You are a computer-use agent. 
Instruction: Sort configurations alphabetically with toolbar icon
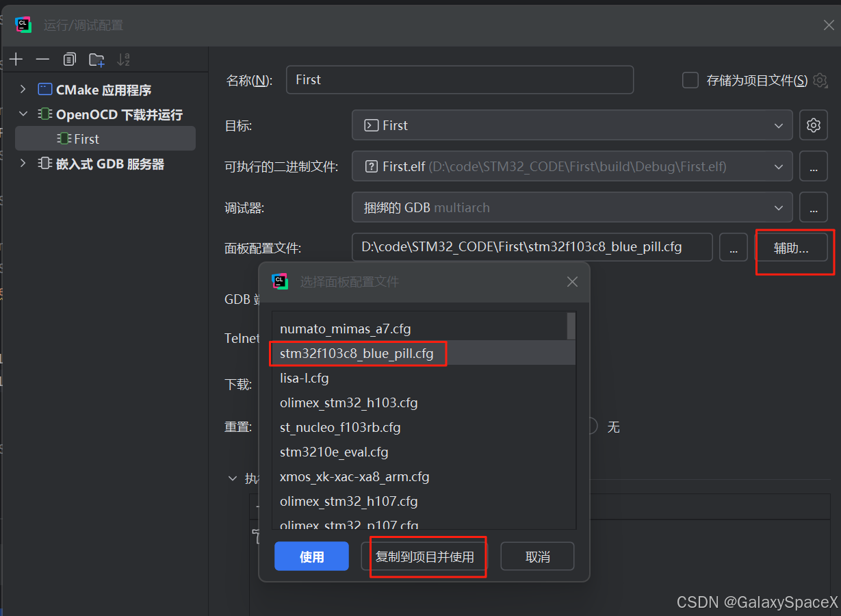pyautogui.click(x=123, y=60)
